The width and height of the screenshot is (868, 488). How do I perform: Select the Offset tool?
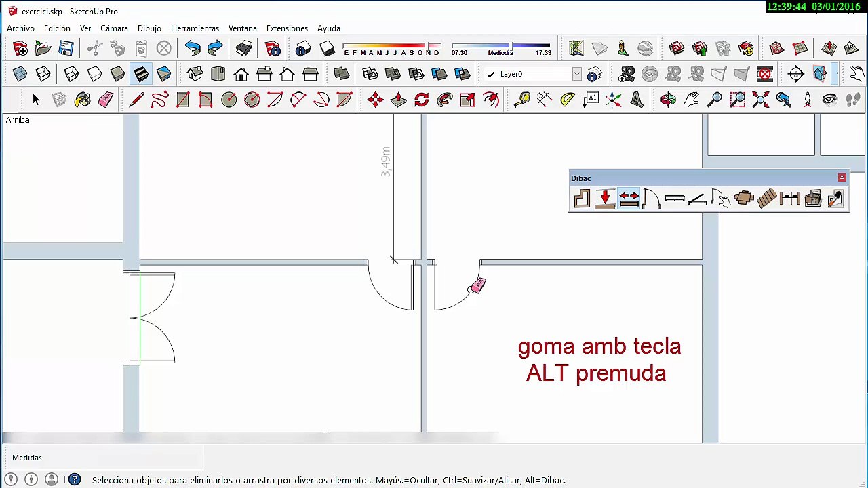pyautogui.click(x=490, y=100)
